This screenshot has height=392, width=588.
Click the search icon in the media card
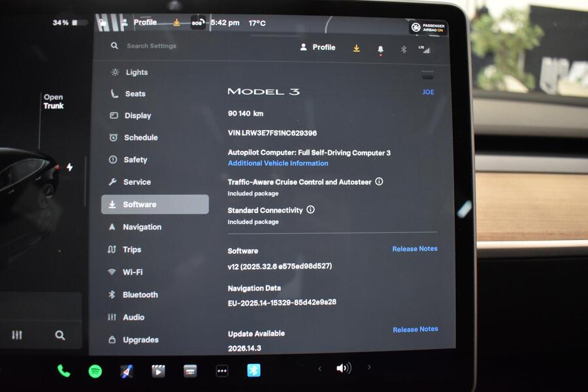pos(60,335)
